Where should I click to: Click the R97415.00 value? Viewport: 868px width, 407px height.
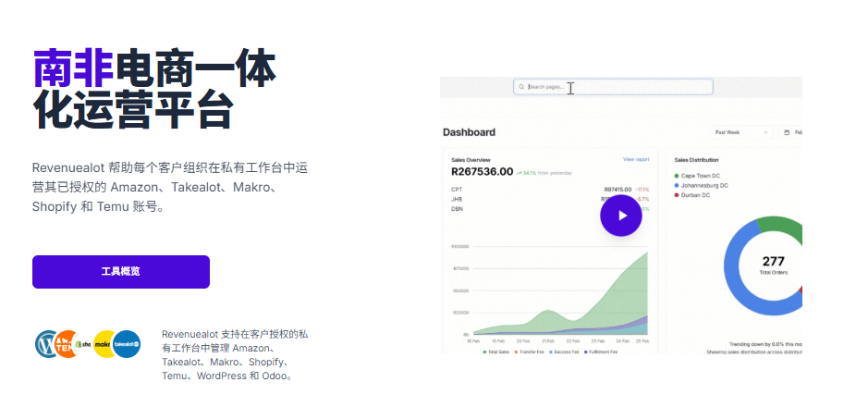617,190
